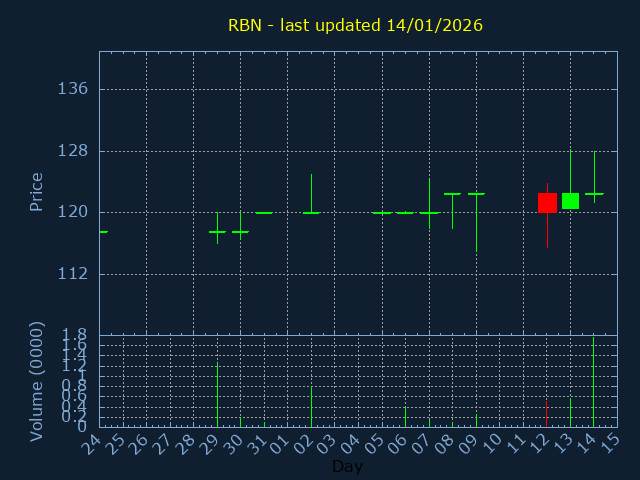Screen dimensions: 640x480
Task: Select the day 08 candlestick
Action: point(452,194)
